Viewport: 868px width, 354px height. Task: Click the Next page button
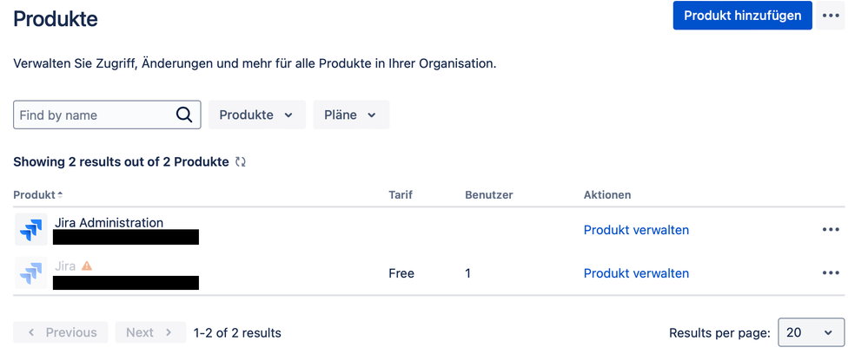[150, 332]
